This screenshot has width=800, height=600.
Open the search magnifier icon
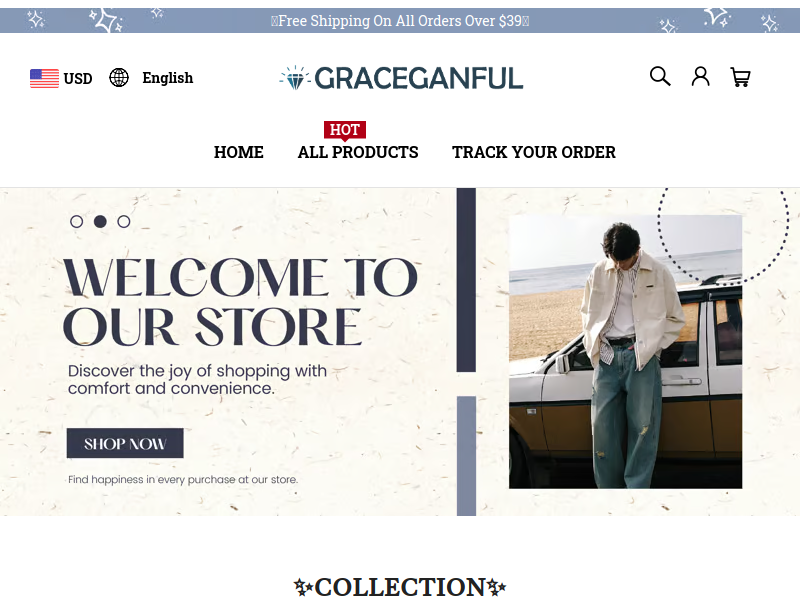660,77
